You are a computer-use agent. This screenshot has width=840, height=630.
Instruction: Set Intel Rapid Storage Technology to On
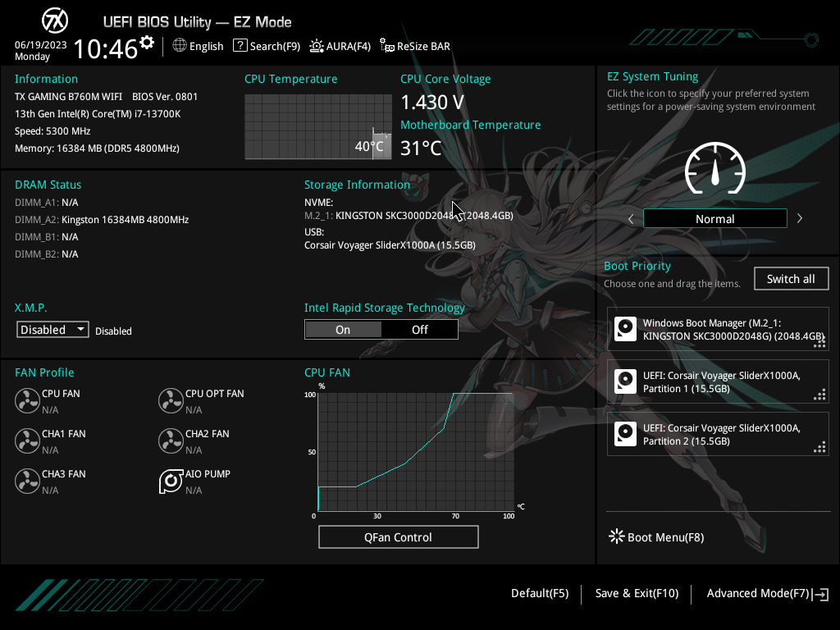click(343, 330)
